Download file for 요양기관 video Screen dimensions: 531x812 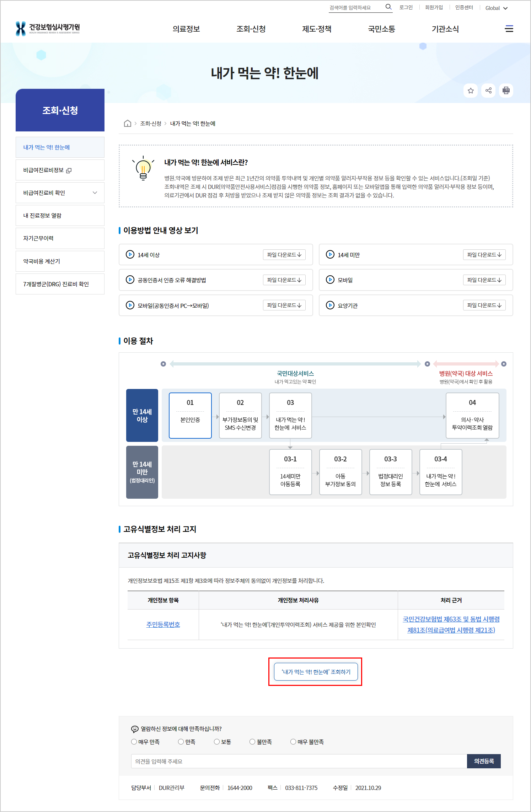[x=484, y=305]
